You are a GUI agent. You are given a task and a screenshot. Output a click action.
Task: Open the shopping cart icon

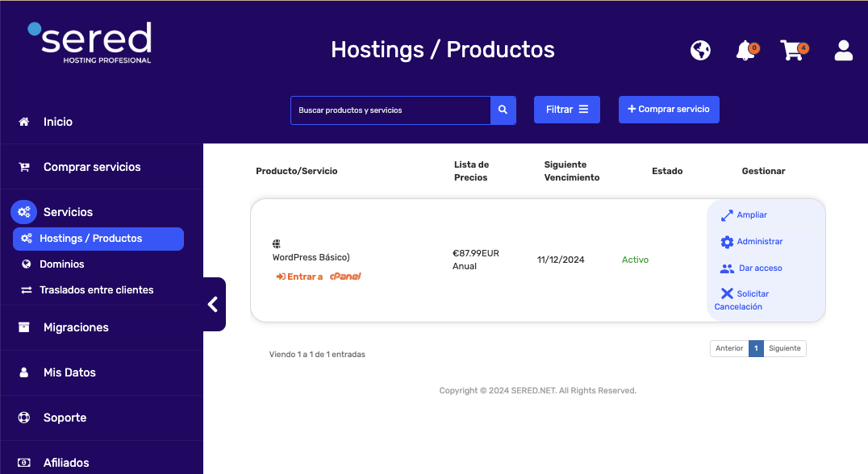pyautogui.click(x=791, y=51)
